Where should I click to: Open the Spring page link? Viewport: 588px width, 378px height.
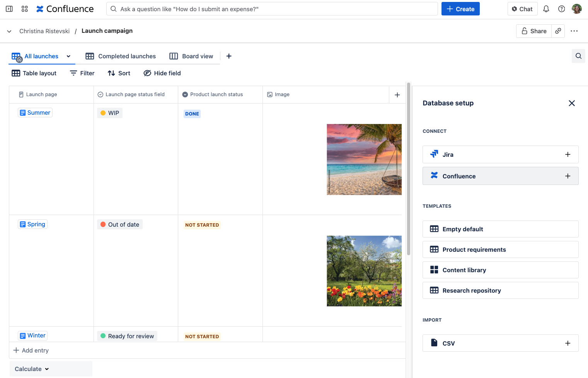33,224
